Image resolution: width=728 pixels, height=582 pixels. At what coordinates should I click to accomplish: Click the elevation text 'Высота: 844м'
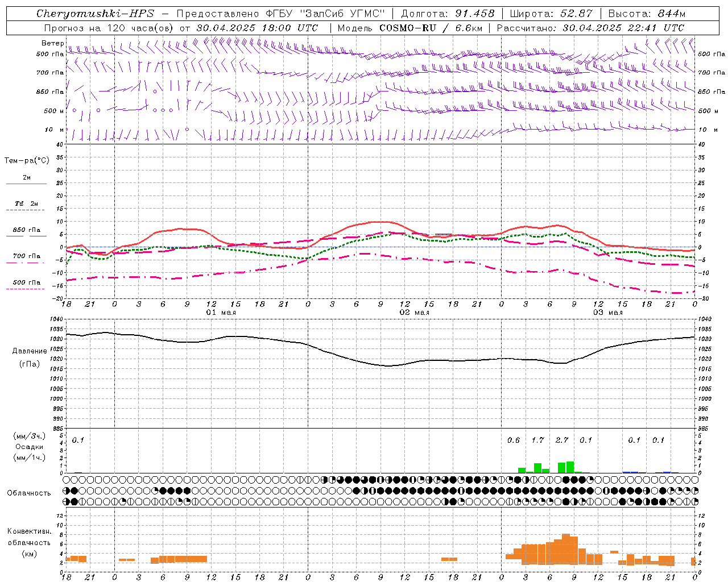tap(647, 14)
